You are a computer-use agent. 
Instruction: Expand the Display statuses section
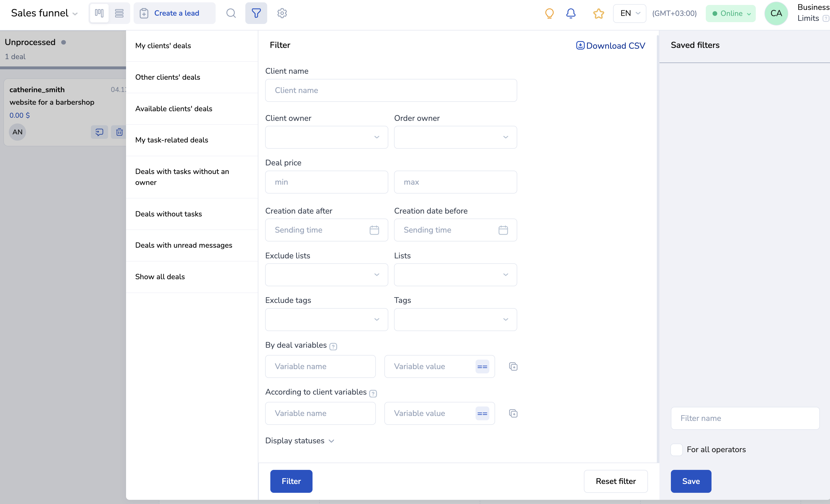(299, 441)
